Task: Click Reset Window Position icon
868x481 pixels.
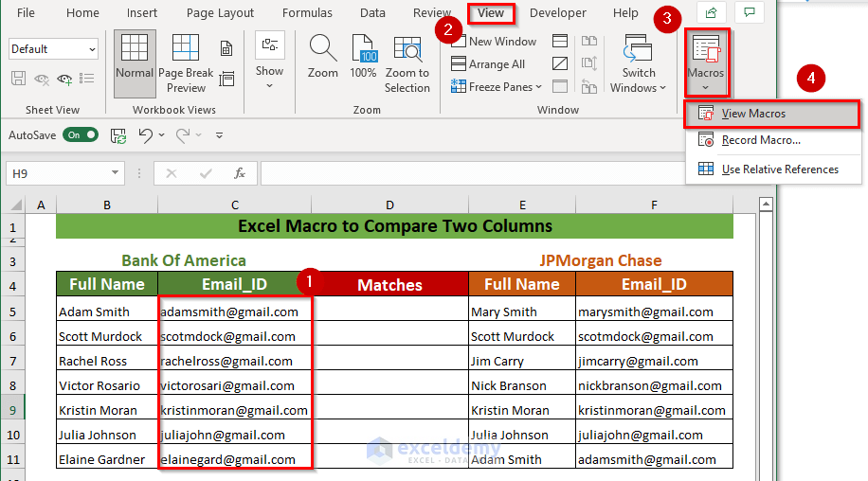Action: (589, 86)
